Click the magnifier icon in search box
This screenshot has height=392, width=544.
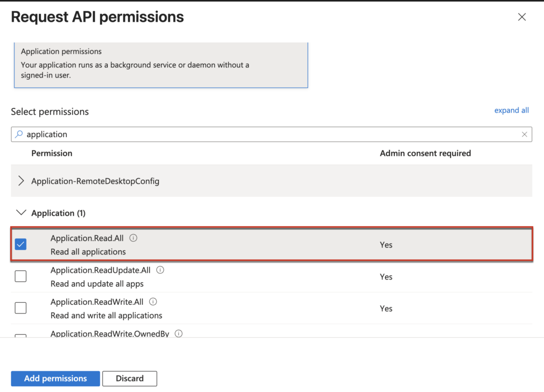click(19, 134)
